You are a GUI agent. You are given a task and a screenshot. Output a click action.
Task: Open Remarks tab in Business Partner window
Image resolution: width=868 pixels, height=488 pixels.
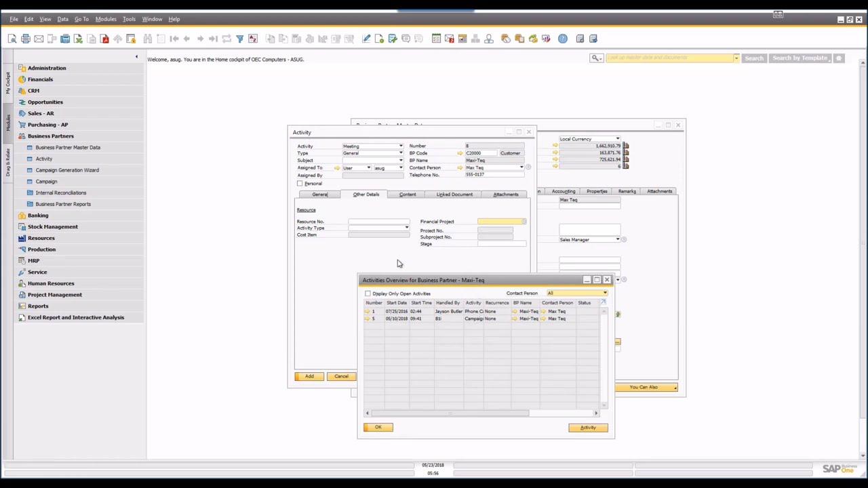click(627, 191)
